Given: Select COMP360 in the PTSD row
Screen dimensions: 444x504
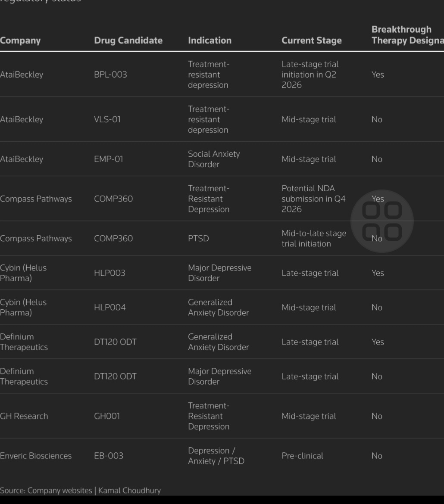Looking at the screenshot, I should pos(113,239).
